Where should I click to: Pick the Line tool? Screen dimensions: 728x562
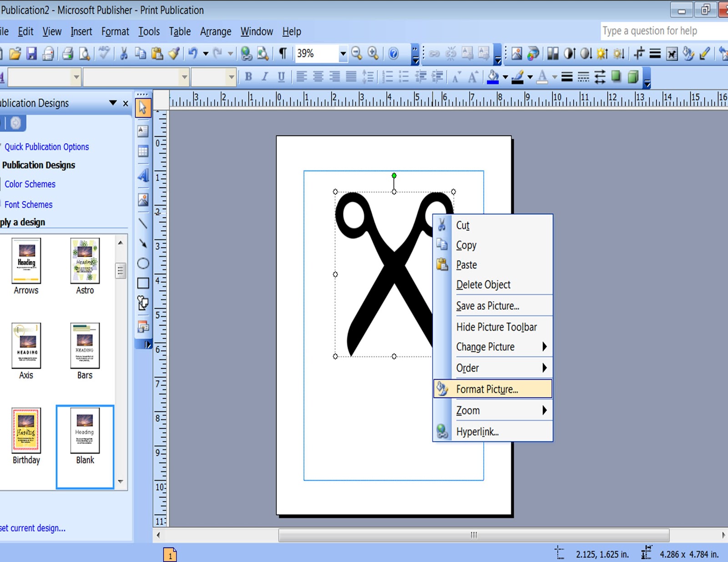(142, 223)
